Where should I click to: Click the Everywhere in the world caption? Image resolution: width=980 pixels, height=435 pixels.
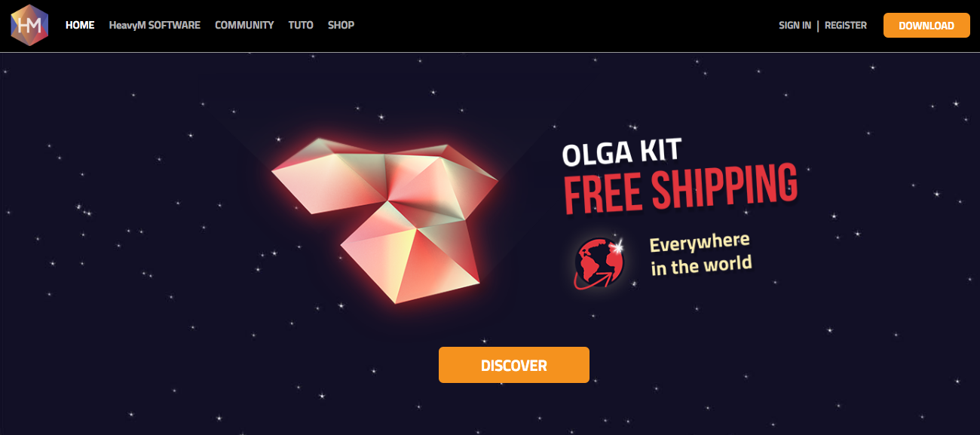[700, 254]
